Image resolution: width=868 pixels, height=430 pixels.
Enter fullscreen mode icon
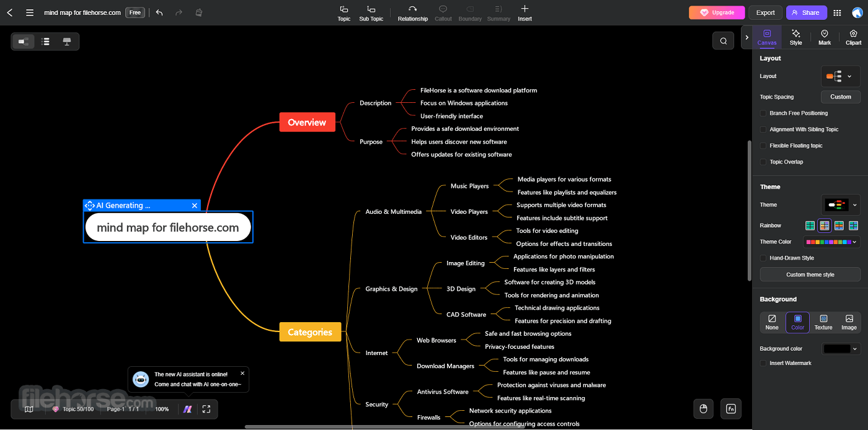tap(206, 409)
